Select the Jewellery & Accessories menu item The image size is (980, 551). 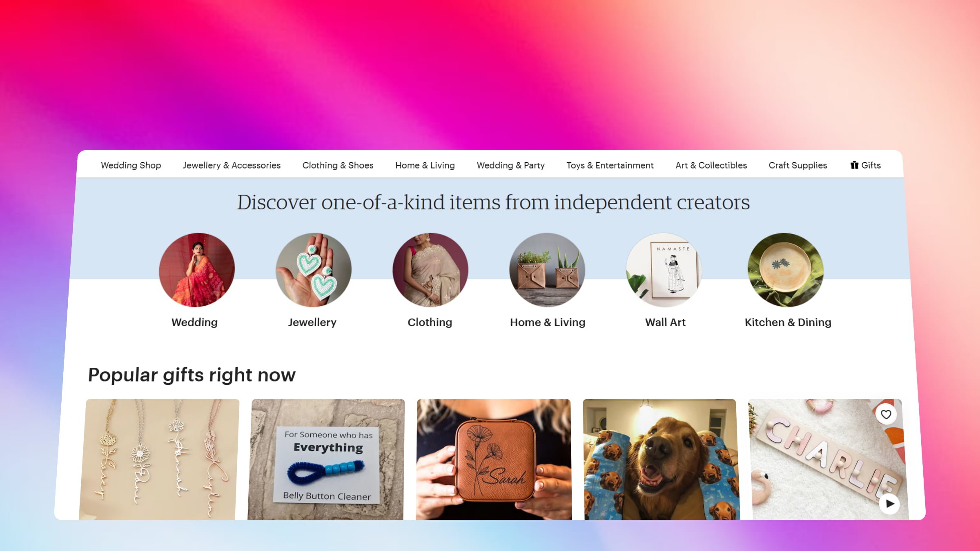pos(232,165)
